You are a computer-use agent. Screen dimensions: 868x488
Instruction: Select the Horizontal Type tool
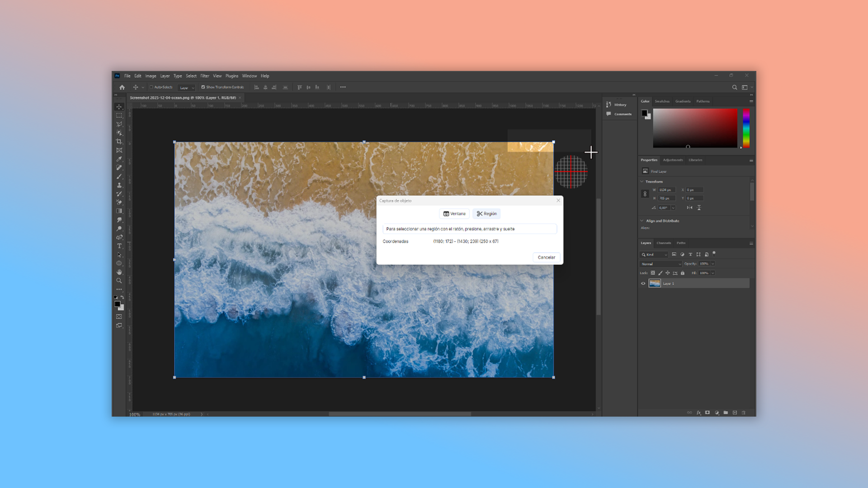click(x=119, y=246)
